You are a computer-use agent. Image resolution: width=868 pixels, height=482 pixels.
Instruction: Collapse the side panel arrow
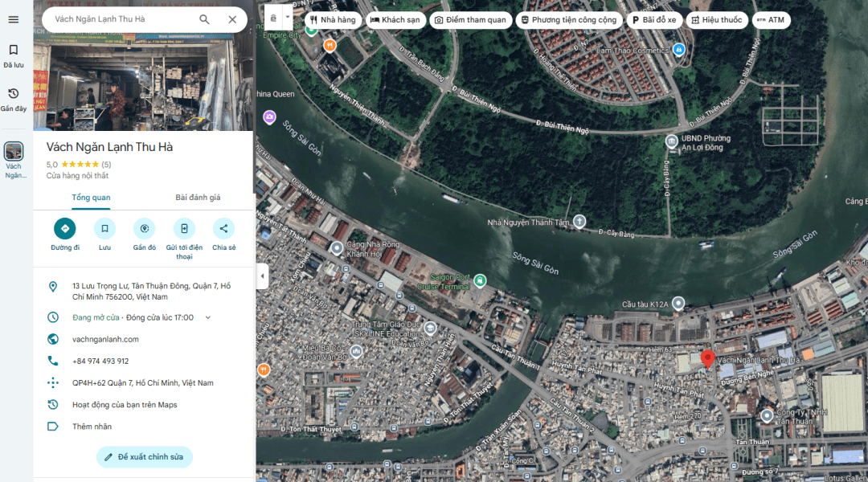tap(262, 276)
